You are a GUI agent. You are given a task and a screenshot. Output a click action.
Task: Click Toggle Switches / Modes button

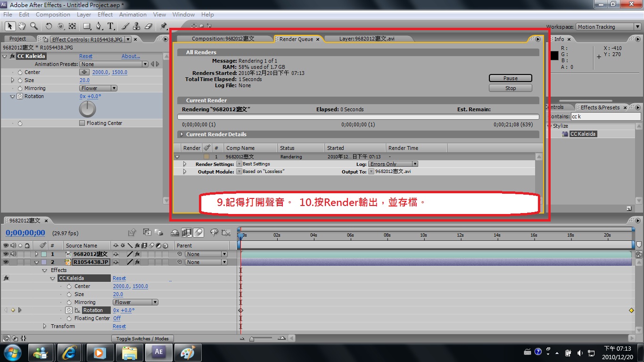[x=142, y=338]
